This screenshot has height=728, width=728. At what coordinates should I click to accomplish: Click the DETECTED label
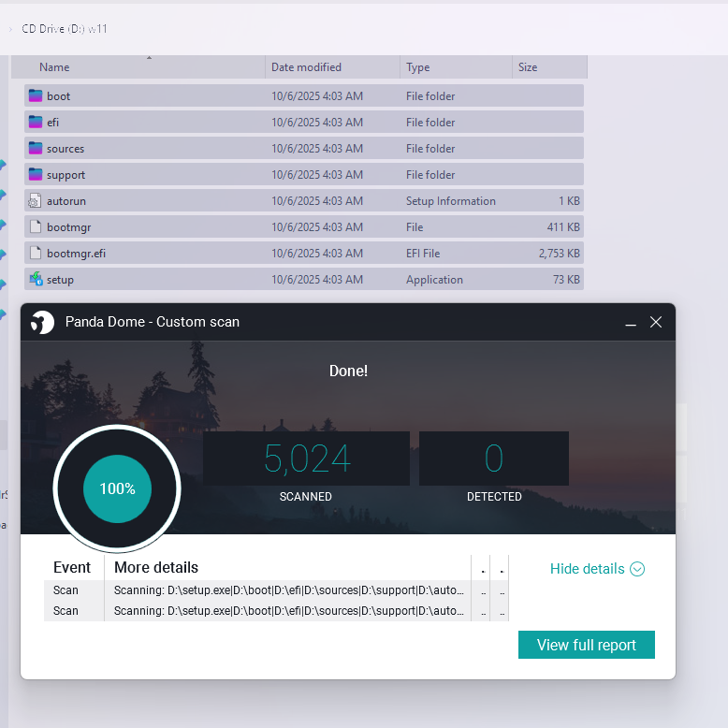click(494, 496)
